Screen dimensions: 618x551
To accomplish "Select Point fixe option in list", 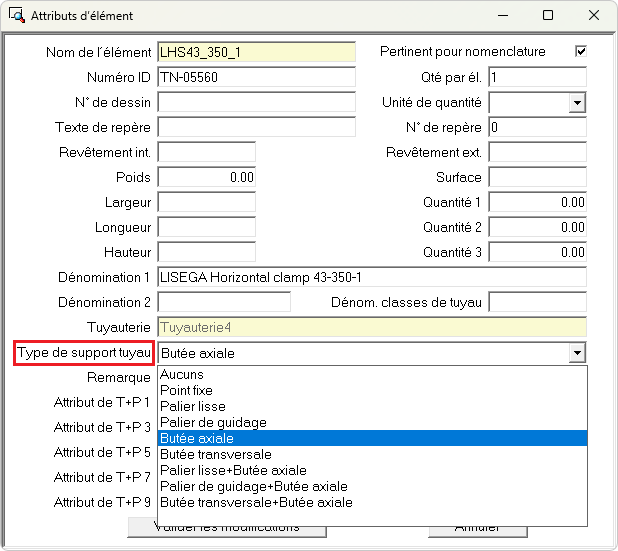I will pos(187,390).
